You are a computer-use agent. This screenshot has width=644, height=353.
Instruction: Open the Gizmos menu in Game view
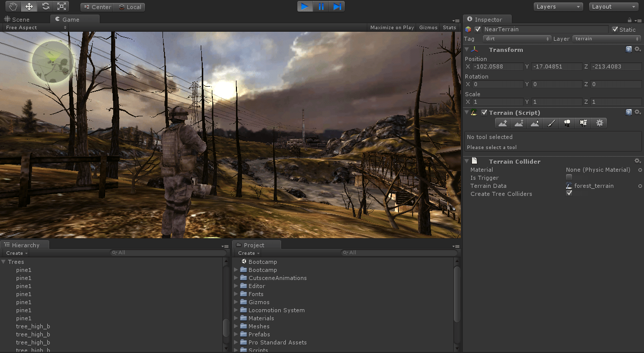(428, 28)
